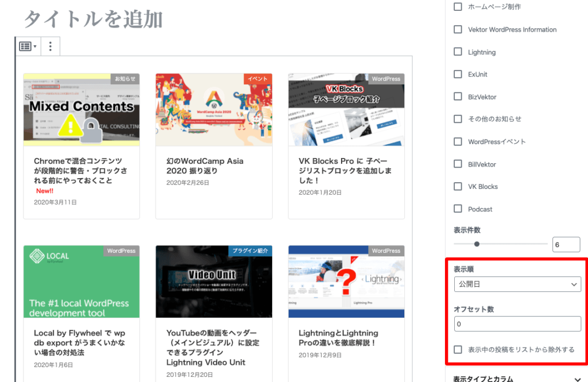Select the BizVektor checkbox
This screenshot has height=382, width=588.
pyautogui.click(x=458, y=97)
